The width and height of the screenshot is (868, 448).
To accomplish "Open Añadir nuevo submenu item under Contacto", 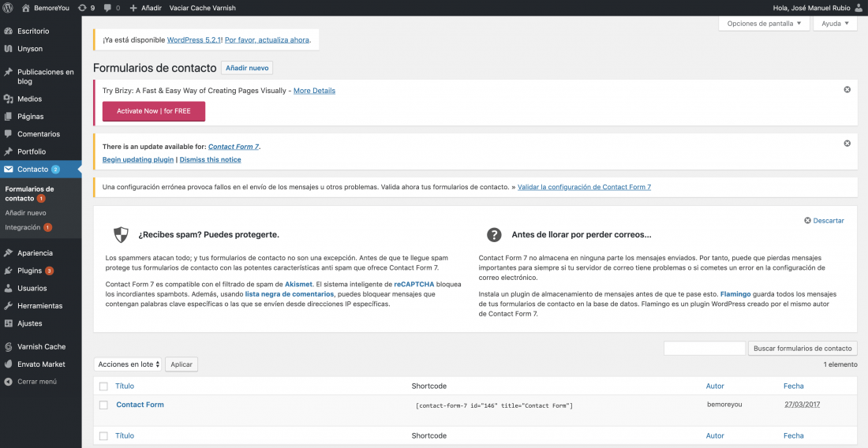I will 25,212.
